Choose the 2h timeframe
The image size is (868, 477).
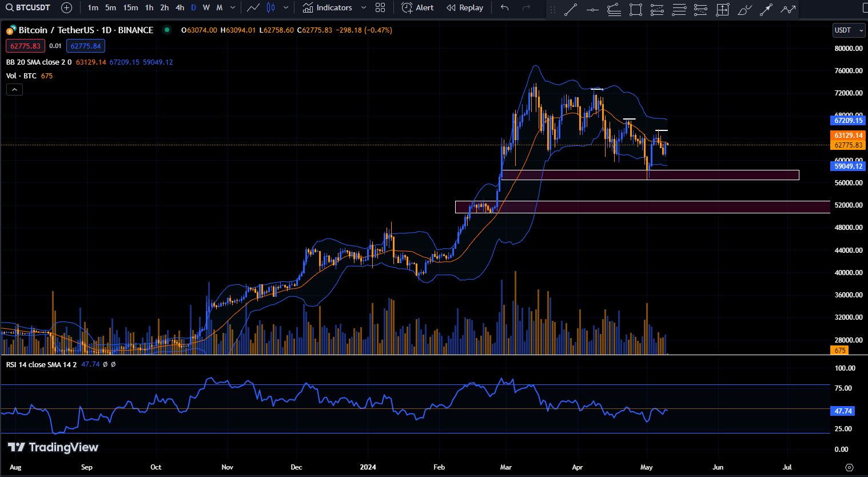(165, 7)
